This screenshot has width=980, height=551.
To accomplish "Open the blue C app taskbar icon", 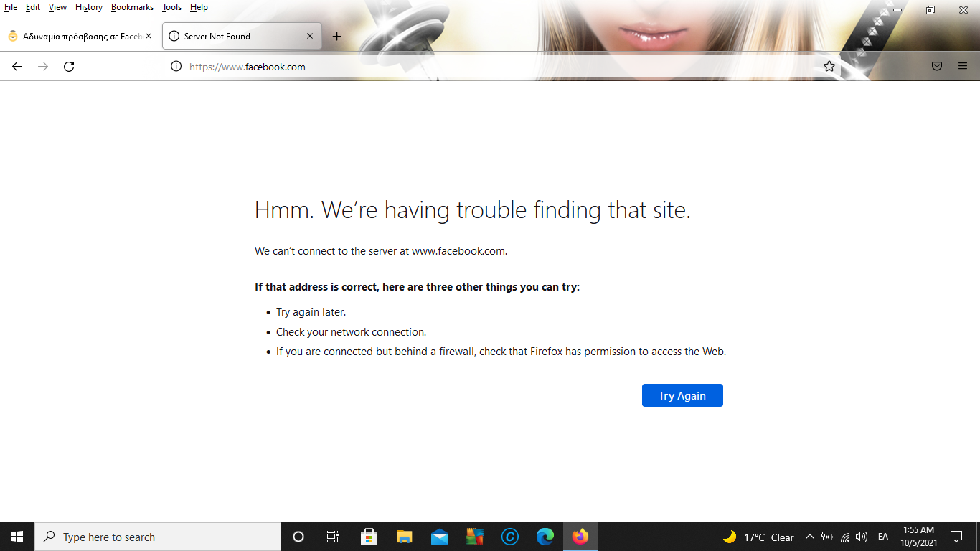I will click(x=510, y=537).
